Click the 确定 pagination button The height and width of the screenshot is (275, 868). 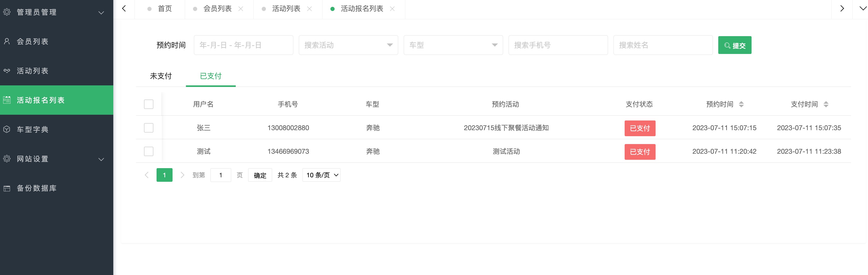point(260,175)
